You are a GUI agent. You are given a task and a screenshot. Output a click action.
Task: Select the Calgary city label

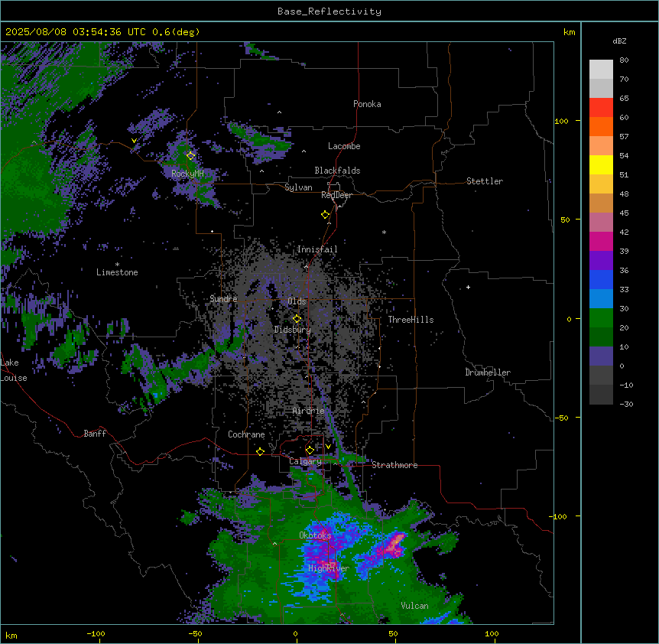tap(305, 461)
